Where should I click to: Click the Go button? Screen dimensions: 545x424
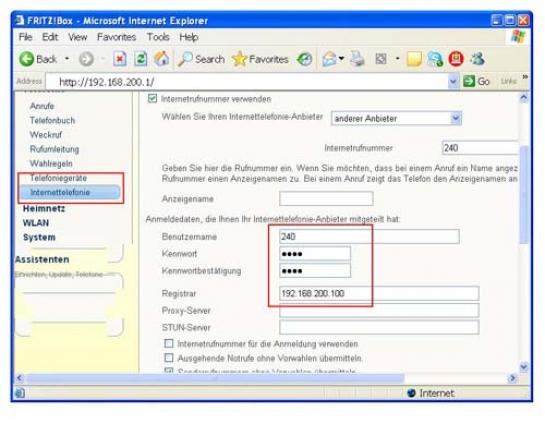tap(477, 82)
